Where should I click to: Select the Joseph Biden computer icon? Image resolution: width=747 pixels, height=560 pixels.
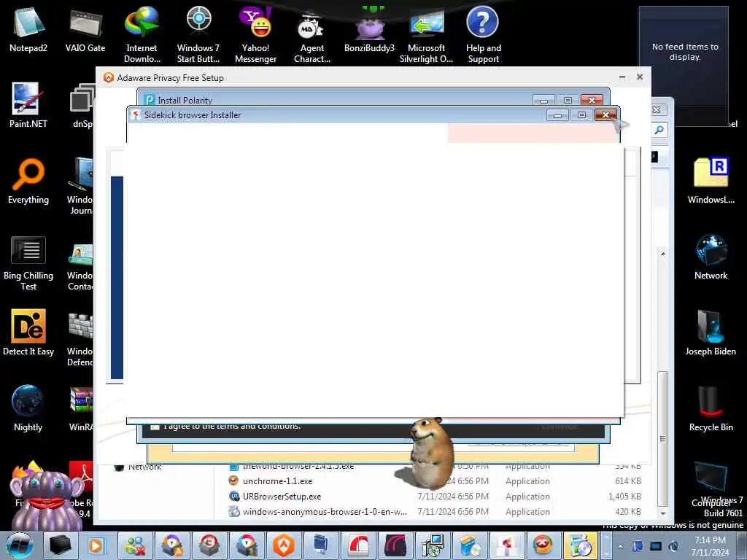711,332
